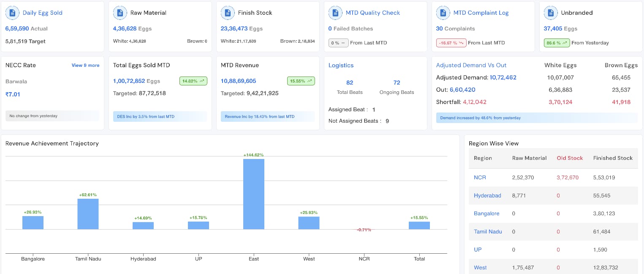This screenshot has height=274, width=644.
Task: Click the Total revenue bar
Action: (x=419, y=225)
